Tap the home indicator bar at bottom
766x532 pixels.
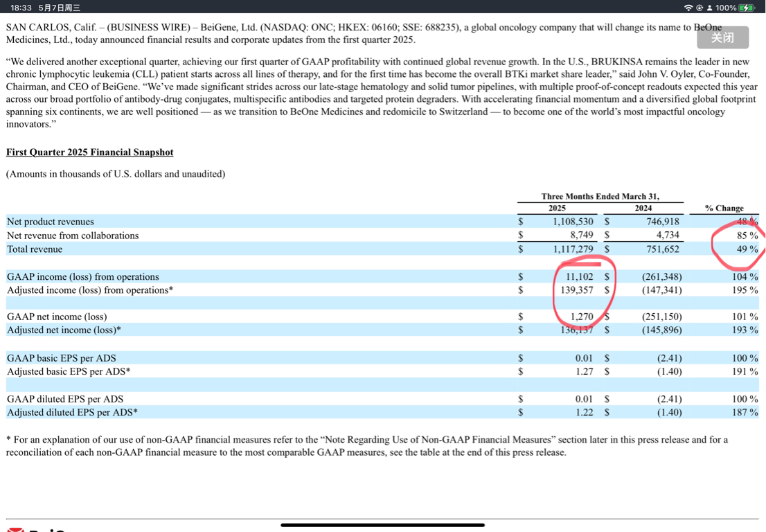[382, 525]
